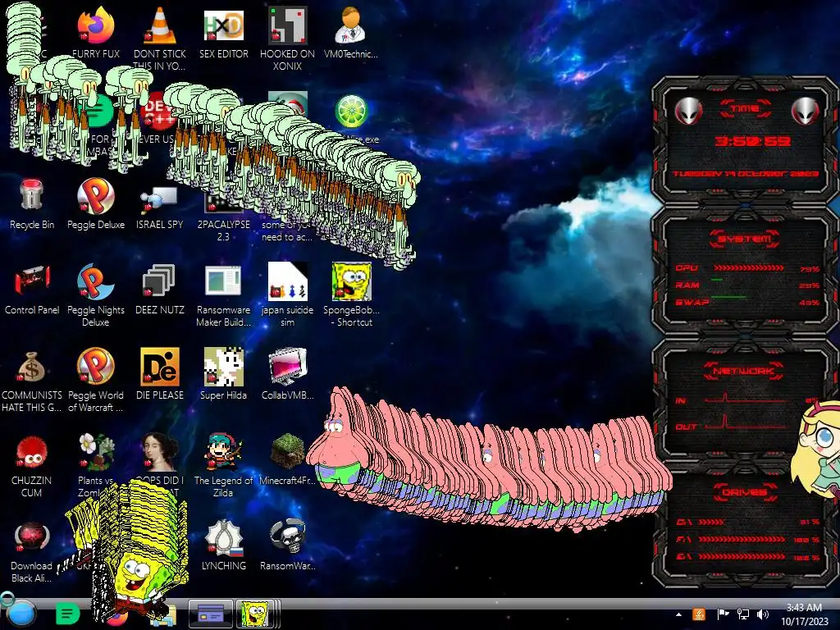Viewport: 840px width, 630px height.
Task: Click the G:\ drive label
Action: click(683, 557)
